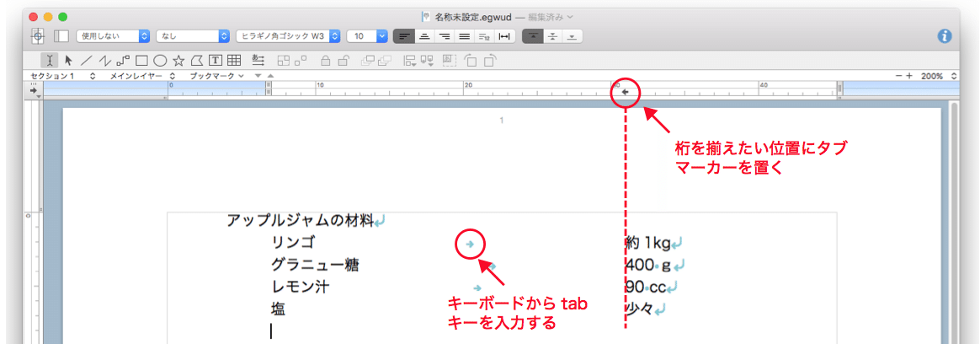Align text to middle vertically

point(552,36)
